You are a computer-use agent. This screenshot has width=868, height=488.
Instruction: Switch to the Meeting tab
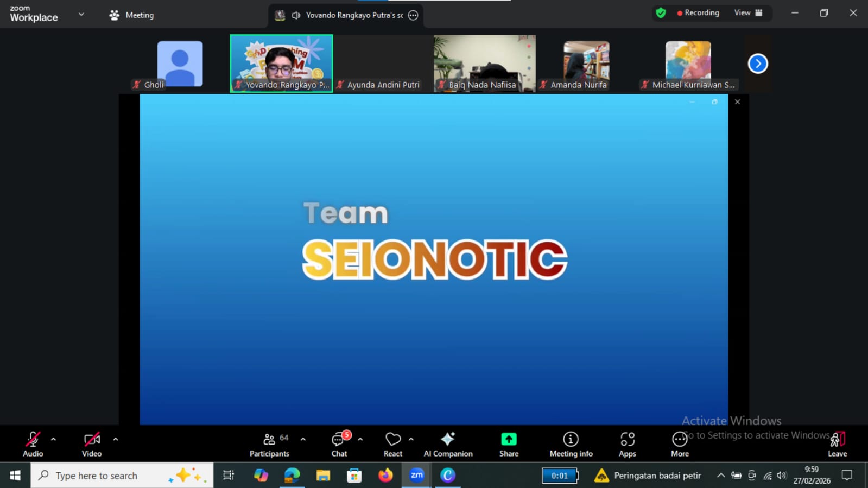tap(132, 15)
